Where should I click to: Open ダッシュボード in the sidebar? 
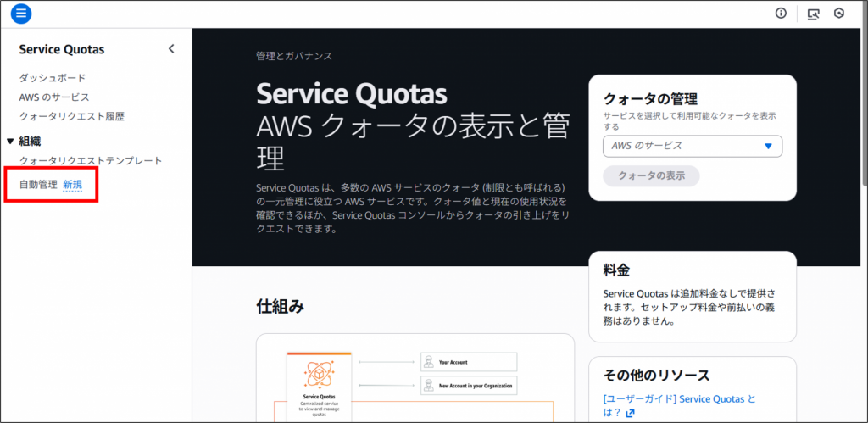click(53, 78)
